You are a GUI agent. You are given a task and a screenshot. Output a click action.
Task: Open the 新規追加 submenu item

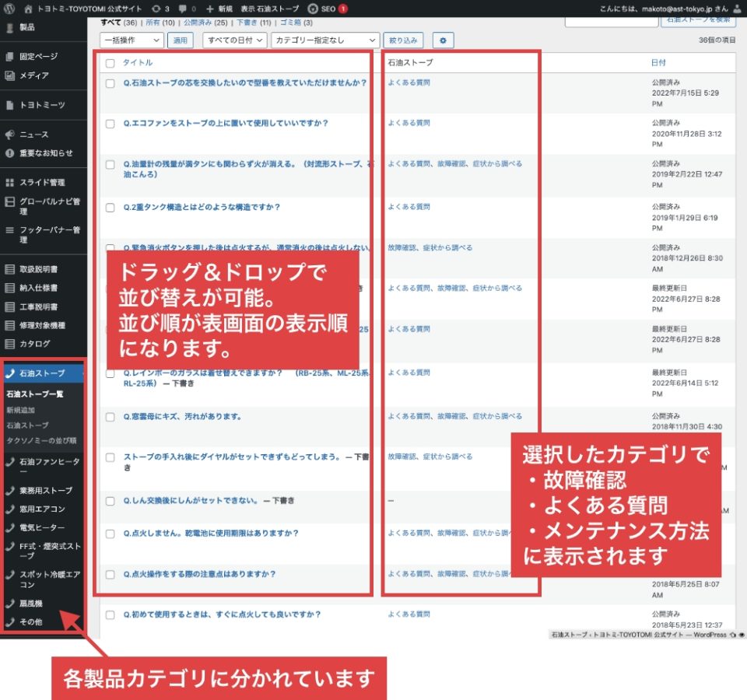(20, 410)
